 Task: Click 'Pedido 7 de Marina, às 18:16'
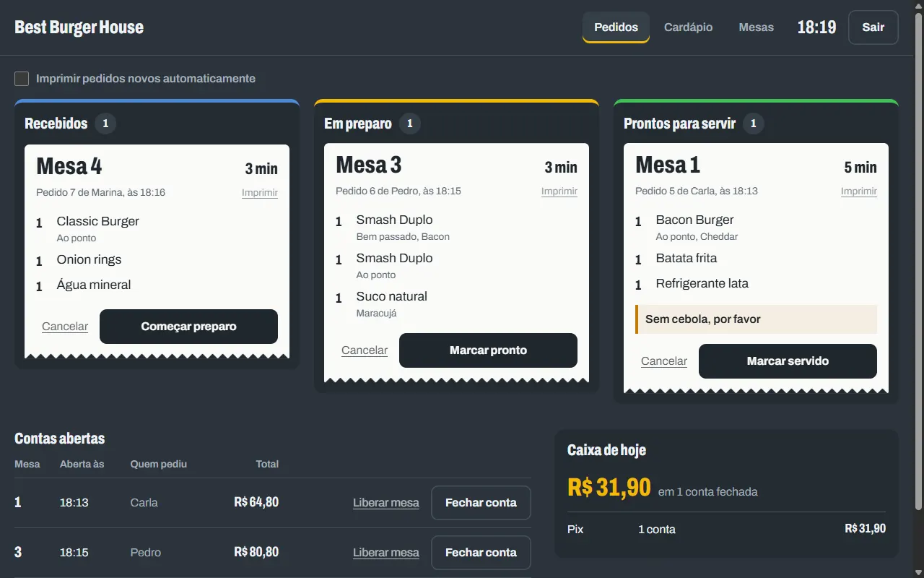101,193
